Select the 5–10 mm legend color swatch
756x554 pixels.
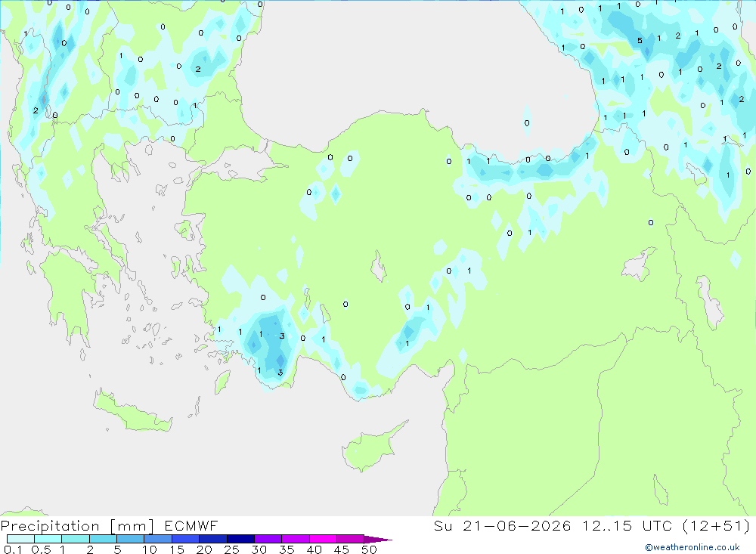pyautogui.click(x=131, y=539)
